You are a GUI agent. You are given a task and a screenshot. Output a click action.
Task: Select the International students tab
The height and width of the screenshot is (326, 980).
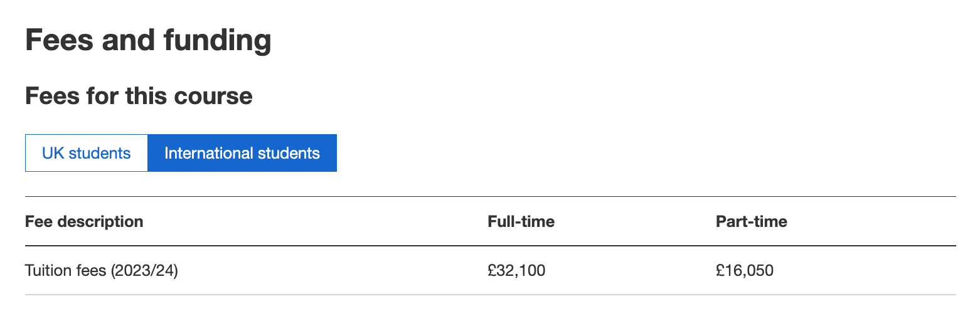point(242,153)
